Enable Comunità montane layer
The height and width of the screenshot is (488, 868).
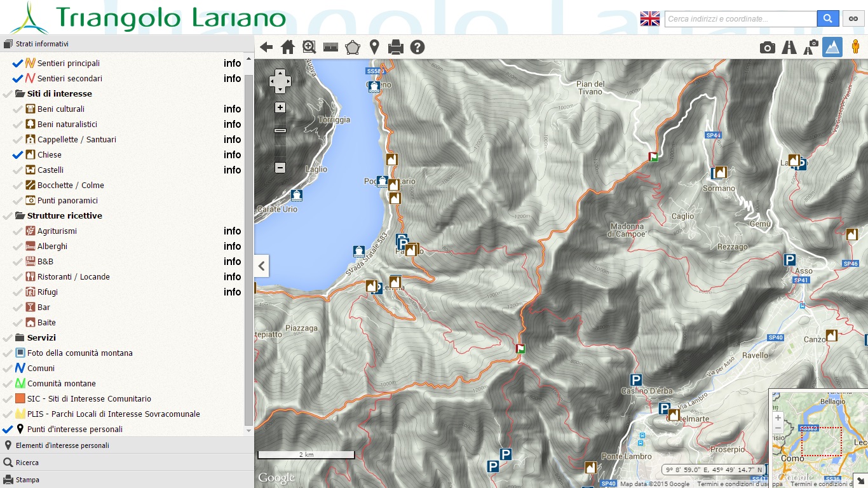[8, 383]
